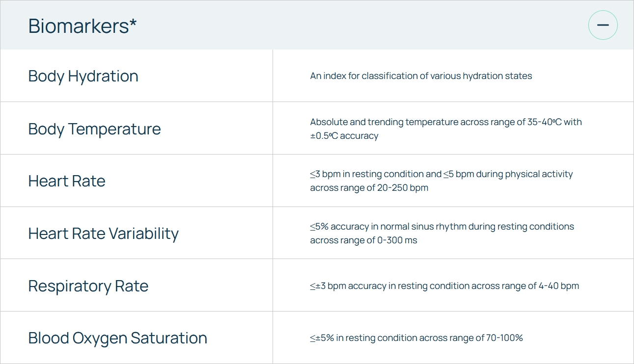Click the '±0.5ºC accuracy' text line
The height and width of the screenshot is (364, 634).
[x=344, y=136]
